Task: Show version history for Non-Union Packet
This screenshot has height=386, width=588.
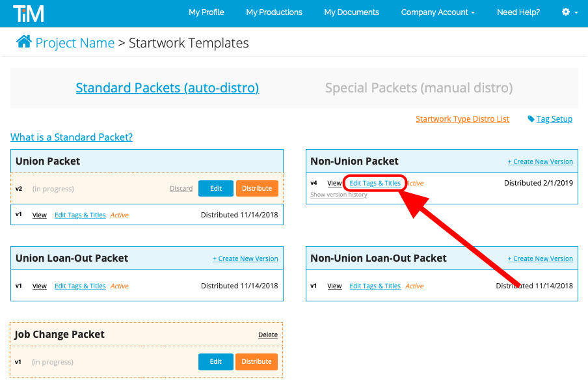Action: (339, 195)
